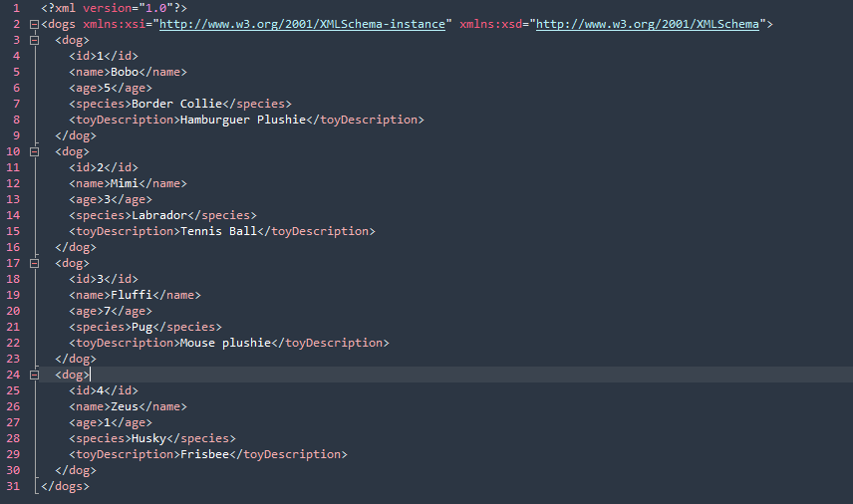Viewport: 853px width, 504px height.
Task: Click the closing dogs tag on last line
Action: click(66, 486)
